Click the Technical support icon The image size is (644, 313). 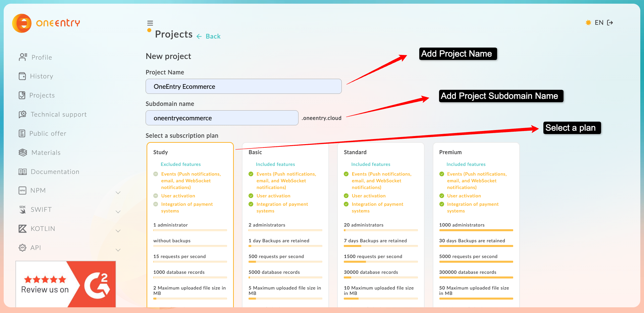tap(22, 114)
